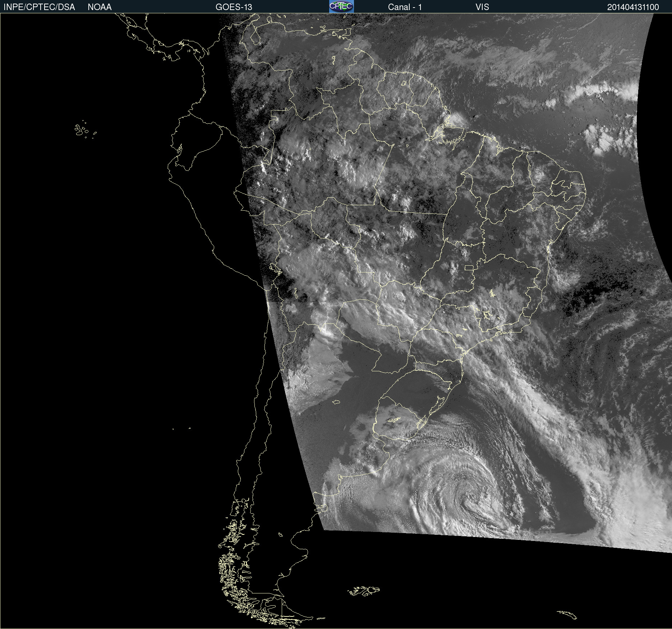
Task: Click the Canal - 1 label
Action: (x=405, y=7)
